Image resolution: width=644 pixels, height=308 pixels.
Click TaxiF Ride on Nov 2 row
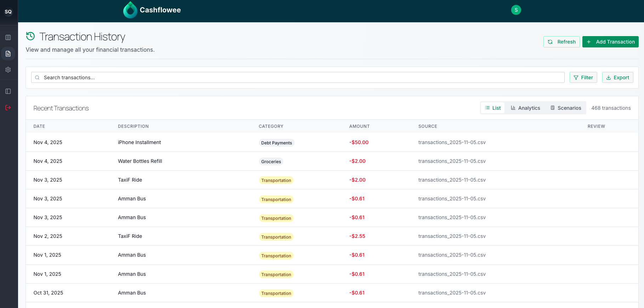(x=130, y=236)
